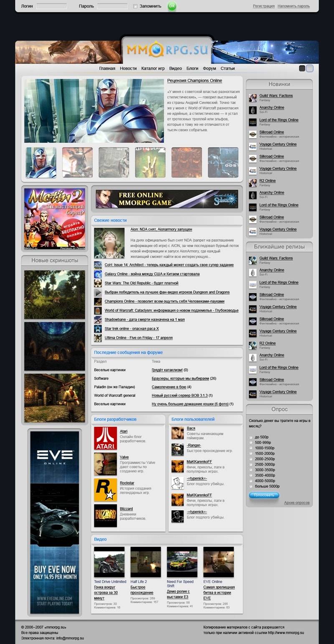Select the Left 4 Dead thumbnail
The image size is (334, 644).
pos(150,162)
